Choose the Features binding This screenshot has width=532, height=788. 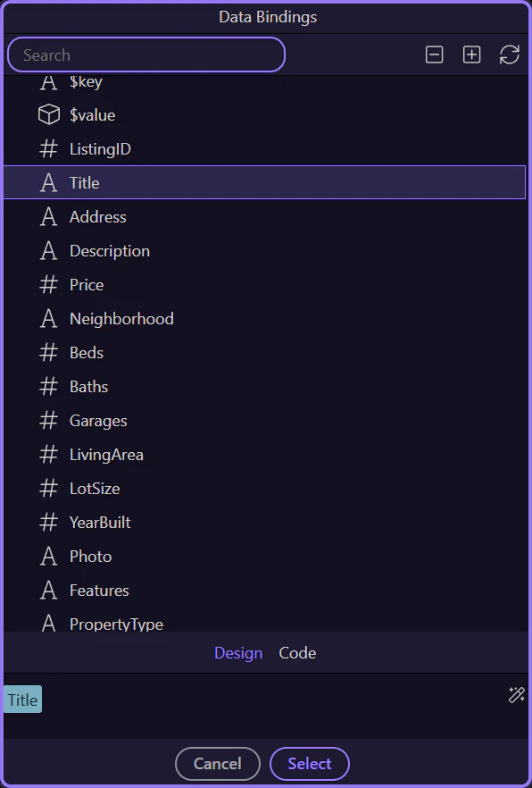[99, 590]
